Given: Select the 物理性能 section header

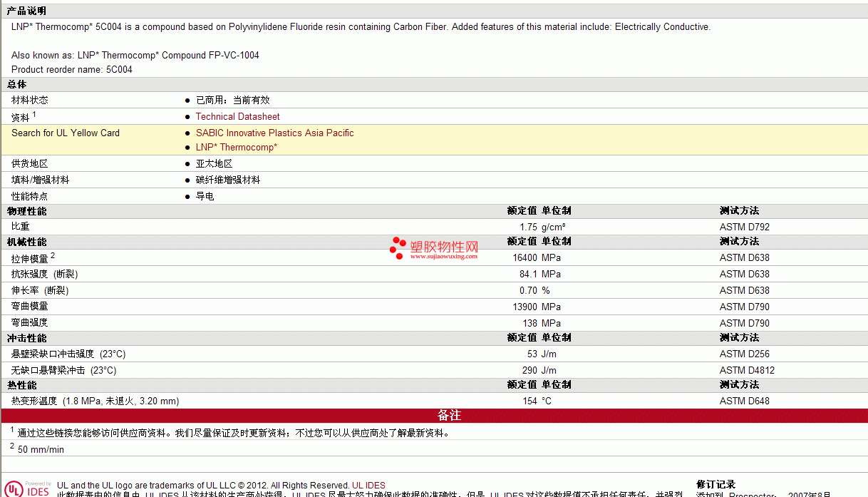Looking at the screenshot, I should 26,211.
